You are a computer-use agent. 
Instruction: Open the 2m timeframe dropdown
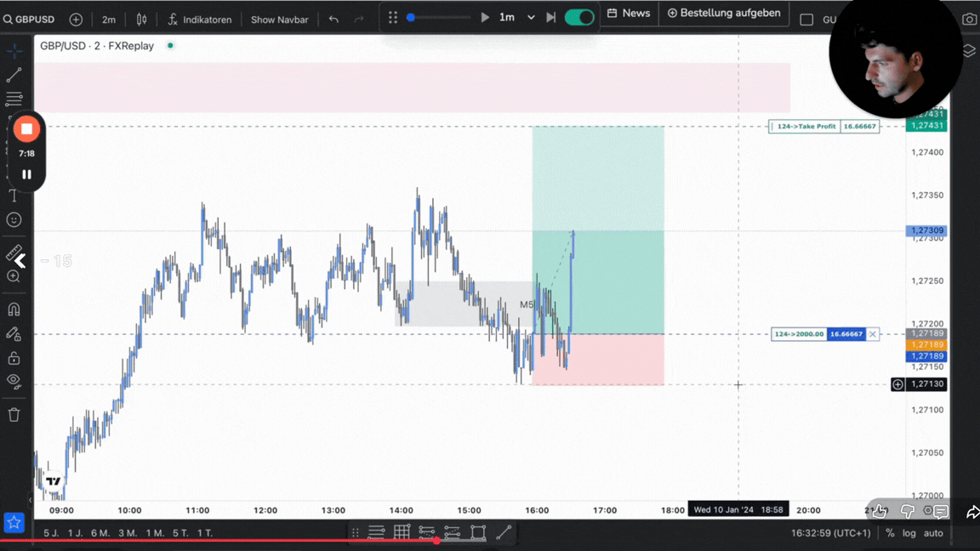(x=109, y=19)
